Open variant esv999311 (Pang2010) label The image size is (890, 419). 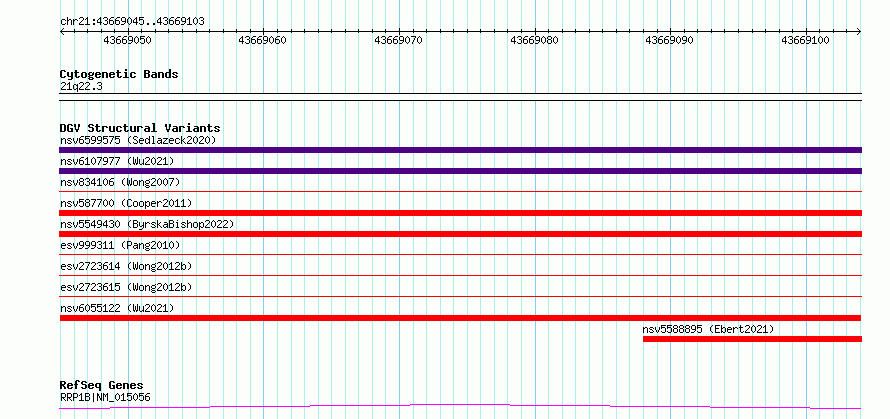click(120, 245)
